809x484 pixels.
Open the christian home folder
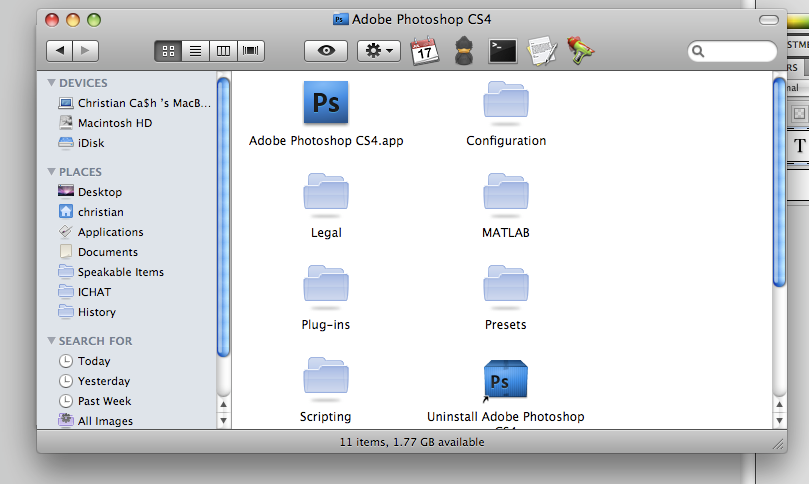tap(91, 212)
